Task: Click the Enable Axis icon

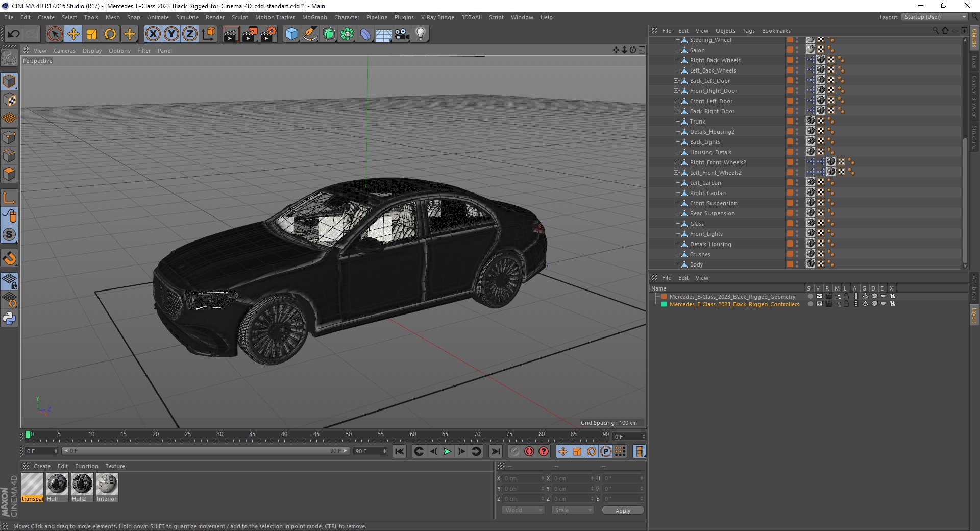Action: (x=9, y=198)
